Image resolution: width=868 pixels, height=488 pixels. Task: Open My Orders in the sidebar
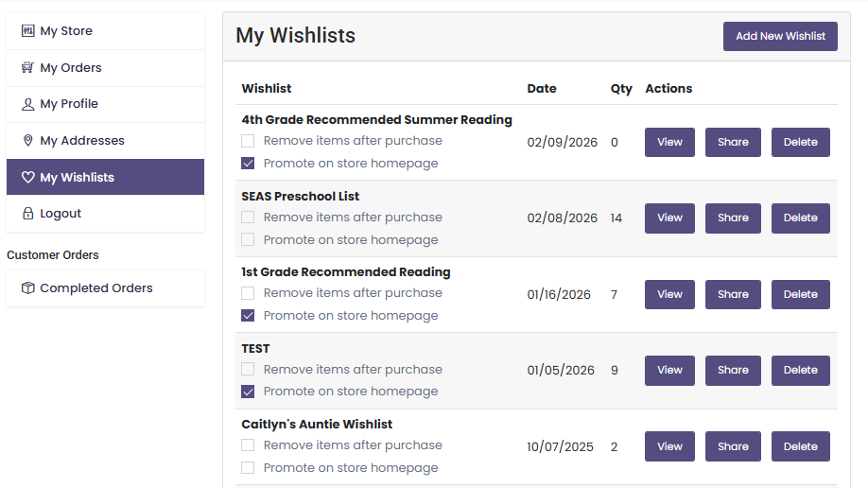tap(70, 68)
